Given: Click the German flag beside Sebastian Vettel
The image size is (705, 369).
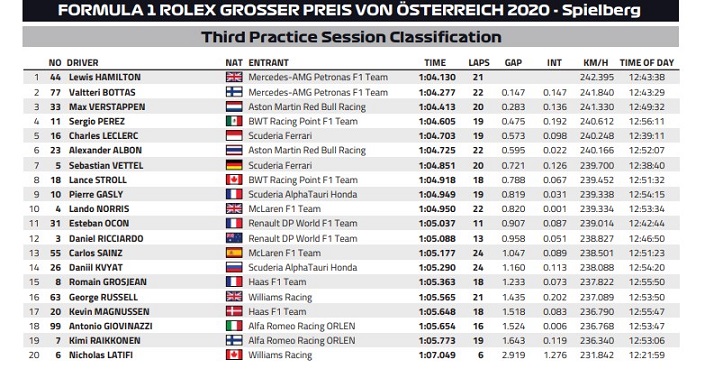Looking at the screenshot, I should coord(234,165).
